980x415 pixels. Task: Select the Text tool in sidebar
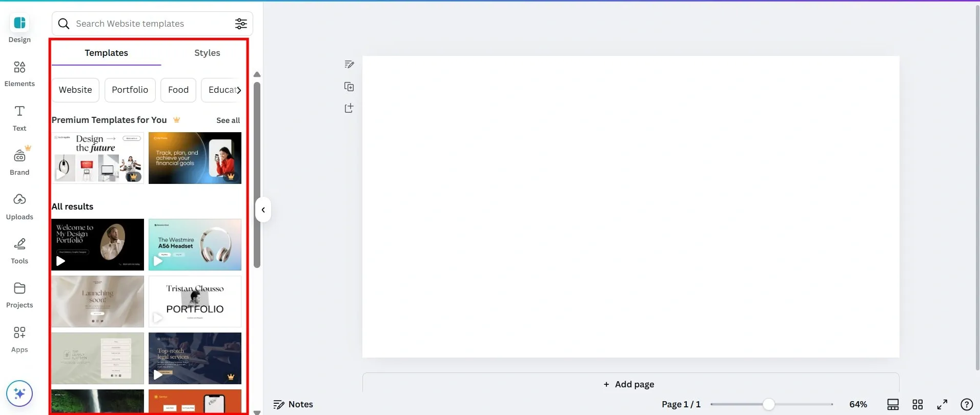(x=19, y=118)
